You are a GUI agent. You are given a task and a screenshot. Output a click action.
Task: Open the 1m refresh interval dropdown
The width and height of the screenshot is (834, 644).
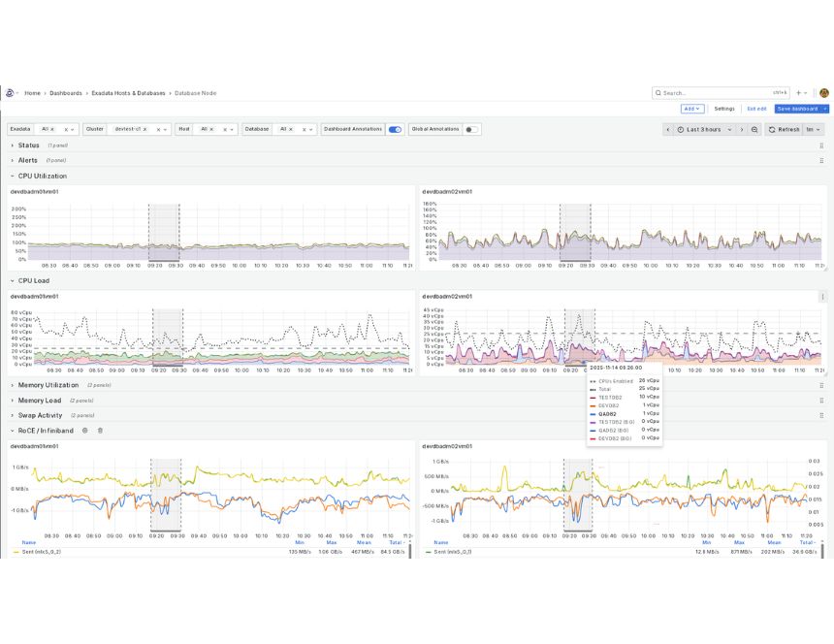(x=816, y=129)
